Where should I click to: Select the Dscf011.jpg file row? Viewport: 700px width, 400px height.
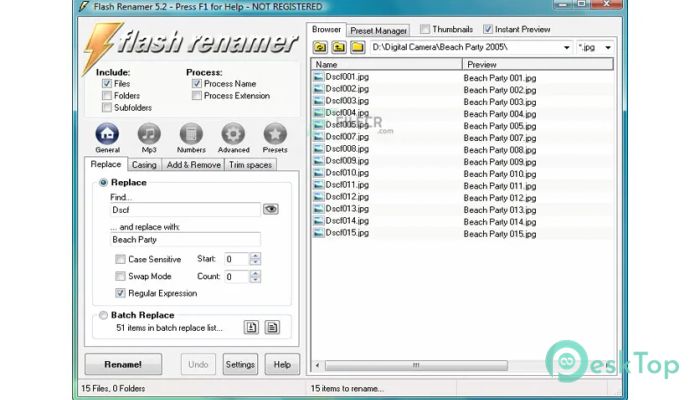[x=462, y=185]
